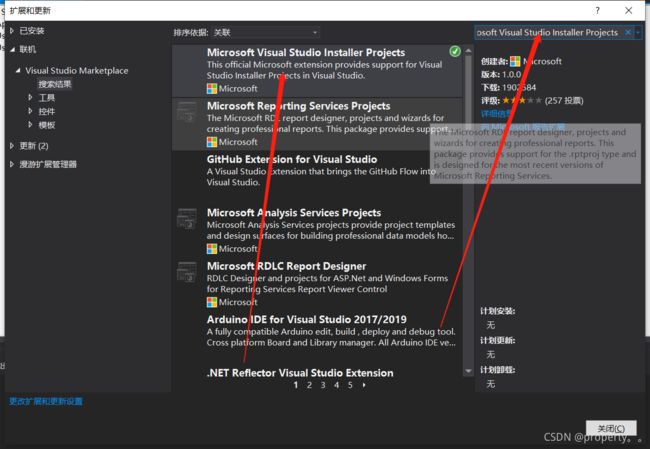Click the Microsoft Analysis Services Projects icon
This screenshot has height=449, width=650.
(x=187, y=217)
